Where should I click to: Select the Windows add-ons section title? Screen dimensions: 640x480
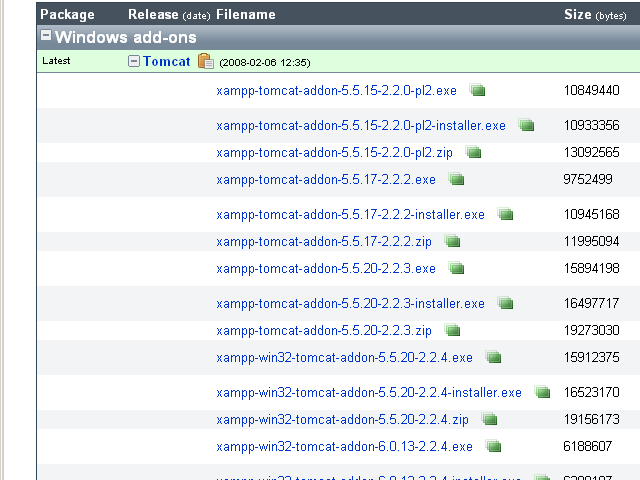tap(126, 37)
